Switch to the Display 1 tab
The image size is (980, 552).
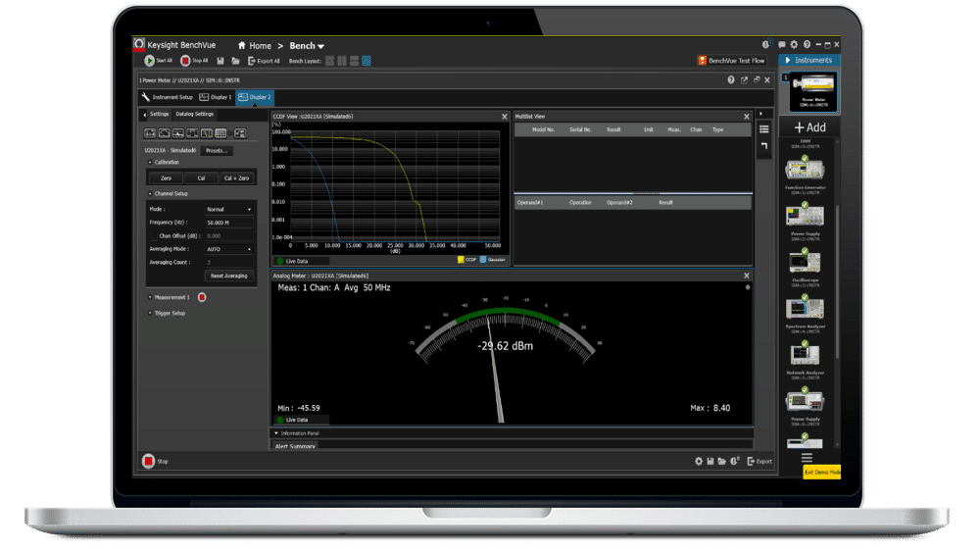pyautogui.click(x=215, y=97)
